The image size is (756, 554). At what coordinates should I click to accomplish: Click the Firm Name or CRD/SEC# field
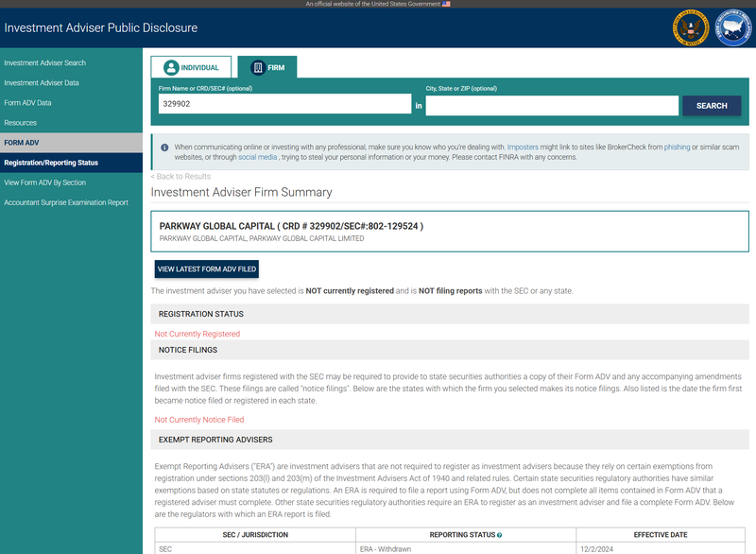coord(285,104)
